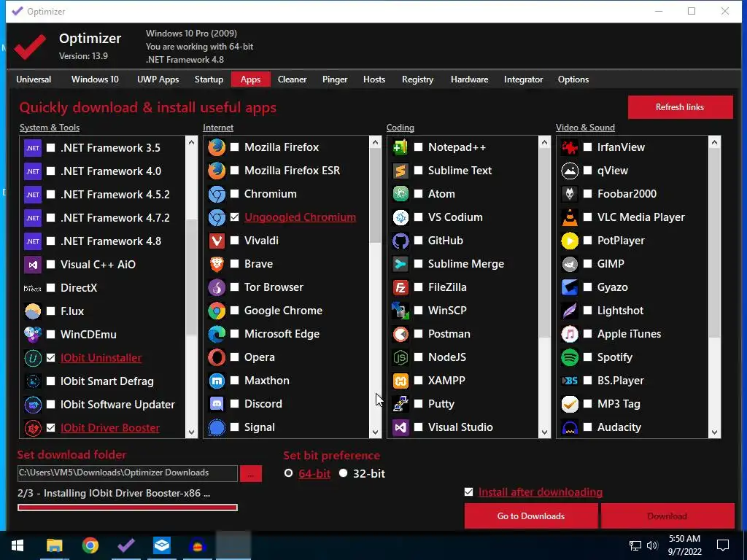Open the Options tab
This screenshot has height=560, width=747.
click(573, 79)
